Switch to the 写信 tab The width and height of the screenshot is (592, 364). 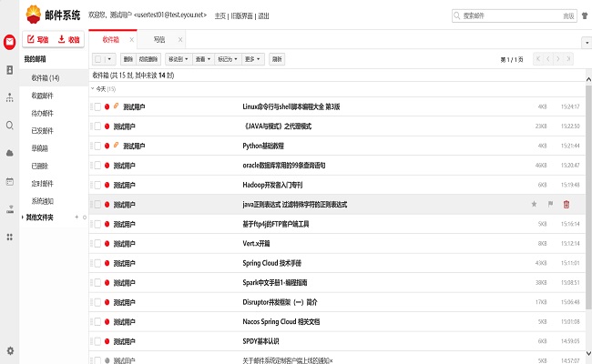click(159, 40)
